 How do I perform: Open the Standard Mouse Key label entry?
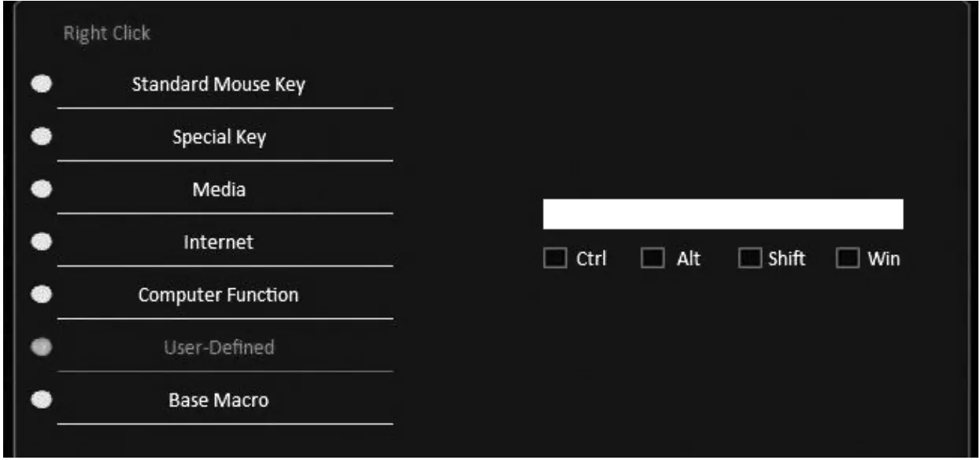coord(219,84)
